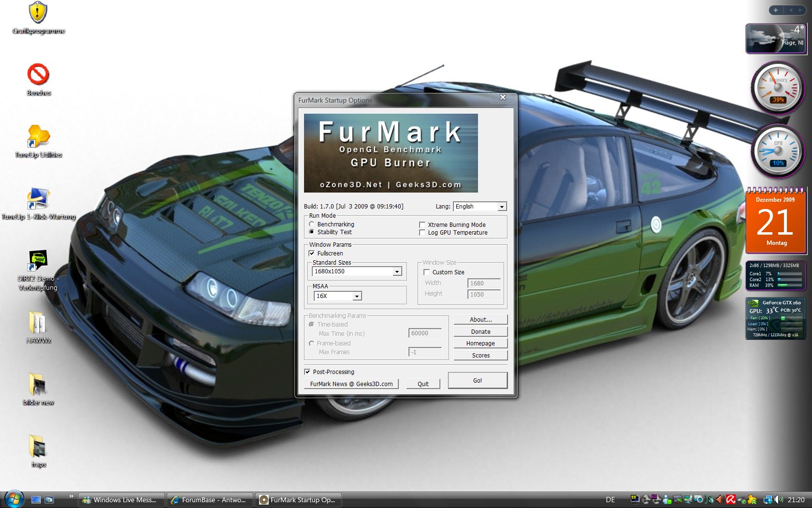Image resolution: width=812 pixels, height=508 pixels.
Task: Click the orange speaker-arrow tray icon
Action: pos(720,500)
